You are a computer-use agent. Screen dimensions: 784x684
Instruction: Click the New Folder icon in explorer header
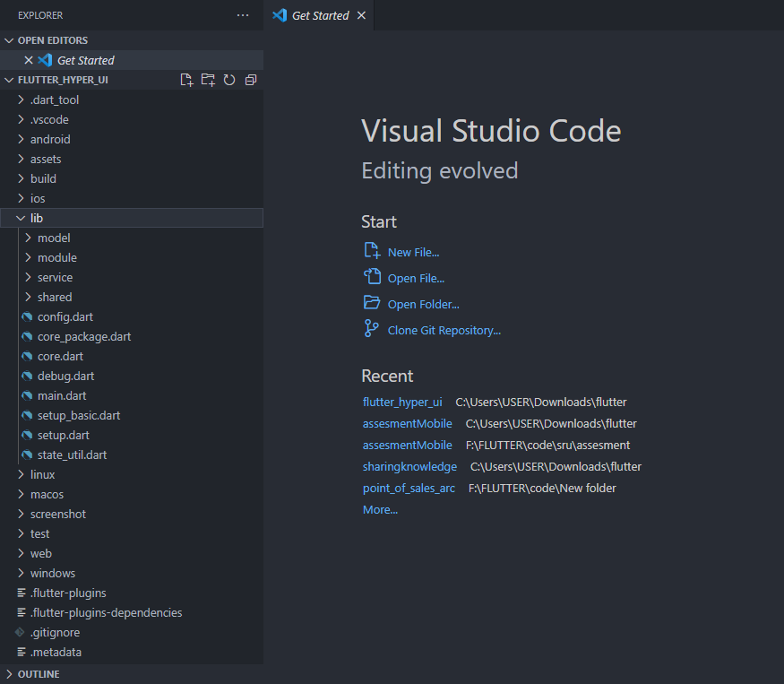point(208,80)
